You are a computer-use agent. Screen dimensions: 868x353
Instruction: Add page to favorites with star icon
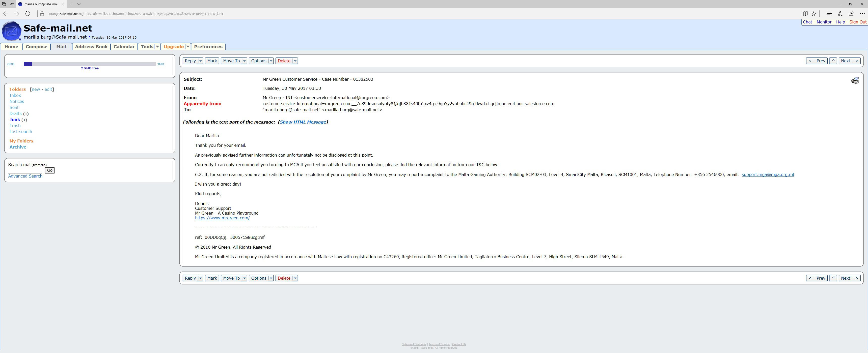814,14
